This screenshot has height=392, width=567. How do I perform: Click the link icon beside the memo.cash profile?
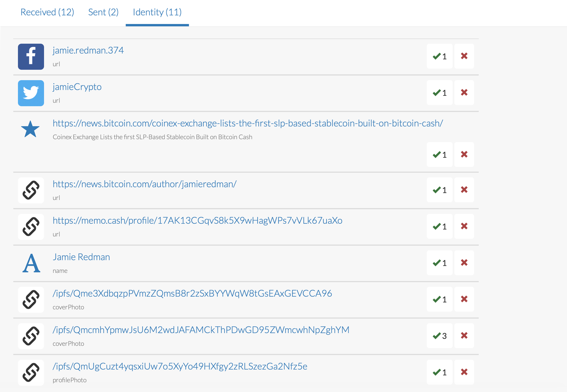point(31,227)
